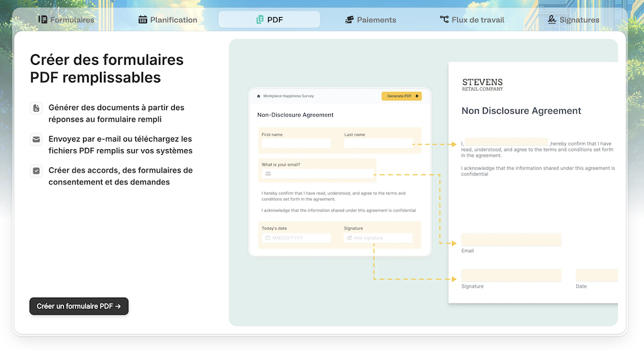Click the Signatures pen icon
This screenshot has width=644, height=350.
552,20
